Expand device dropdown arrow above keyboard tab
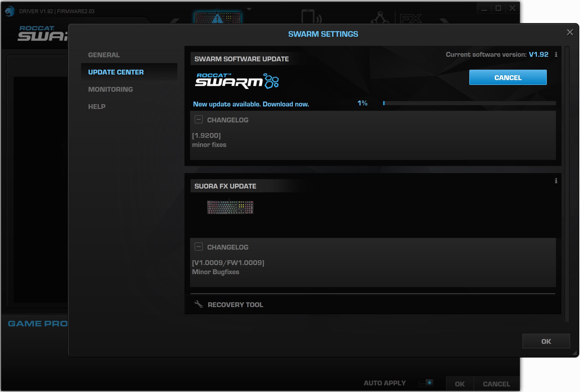580x392 pixels. tap(249, 9)
